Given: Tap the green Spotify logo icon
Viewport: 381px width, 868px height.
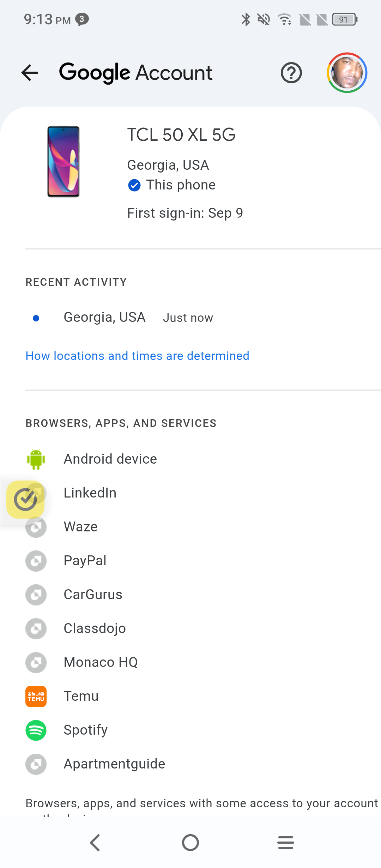Looking at the screenshot, I should [x=36, y=730].
